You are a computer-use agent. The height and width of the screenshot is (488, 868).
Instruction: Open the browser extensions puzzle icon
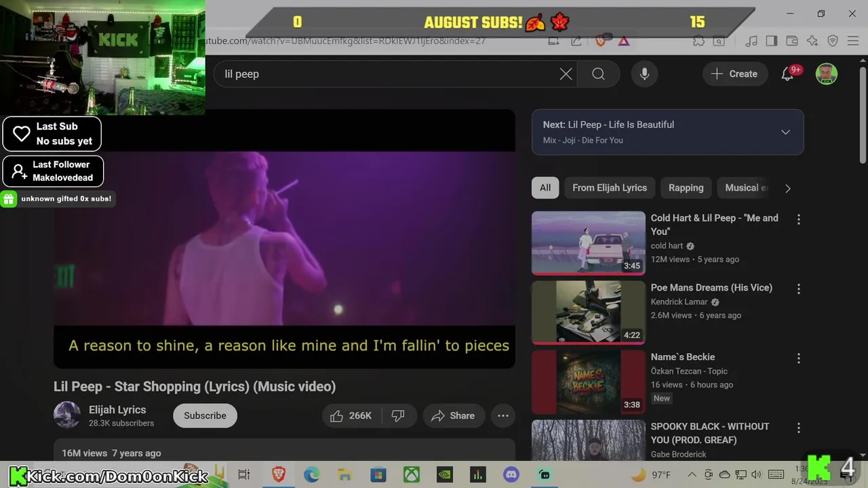(x=698, y=41)
